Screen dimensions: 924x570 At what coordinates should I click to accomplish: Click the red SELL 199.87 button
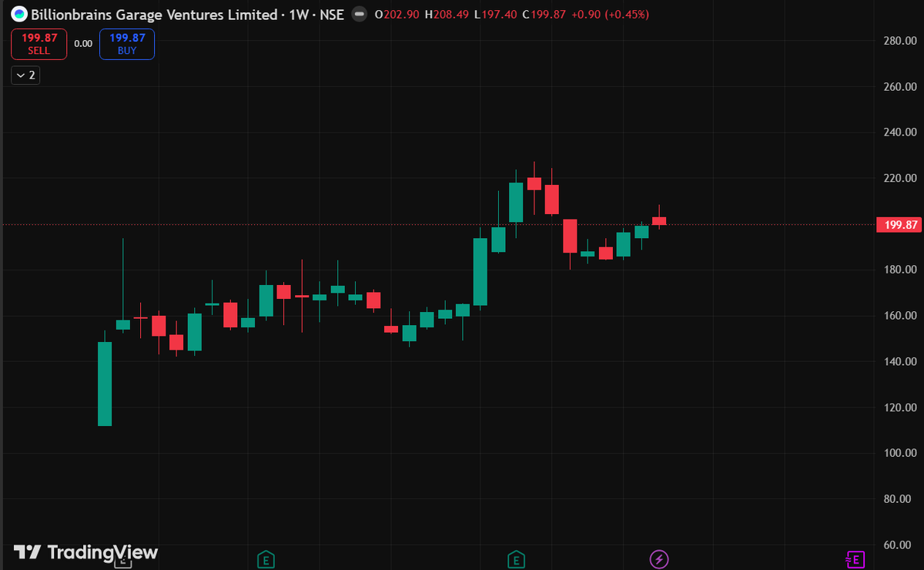38,44
